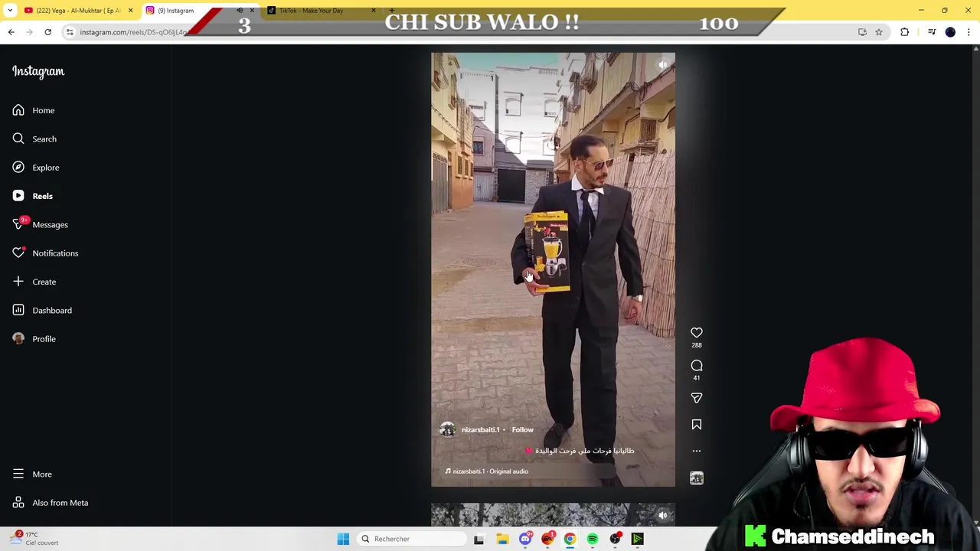The height and width of the screenshot is (551, 980).
Task: Click the Instagram logo
Action: (38, 71)
